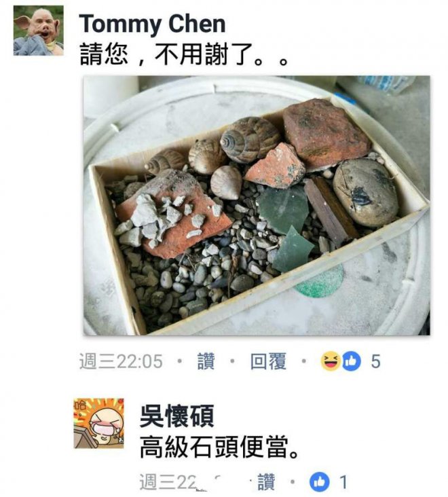This screenshot has height=497, width=448.
Task: Click the green glass shard in the photo
Action: pyautogui.click(x=283, y=210)
